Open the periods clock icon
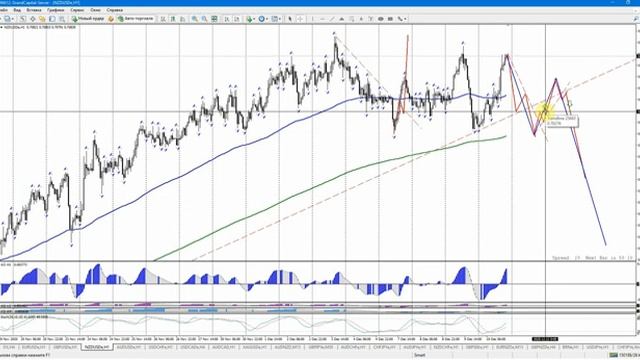 coord(262,19)
